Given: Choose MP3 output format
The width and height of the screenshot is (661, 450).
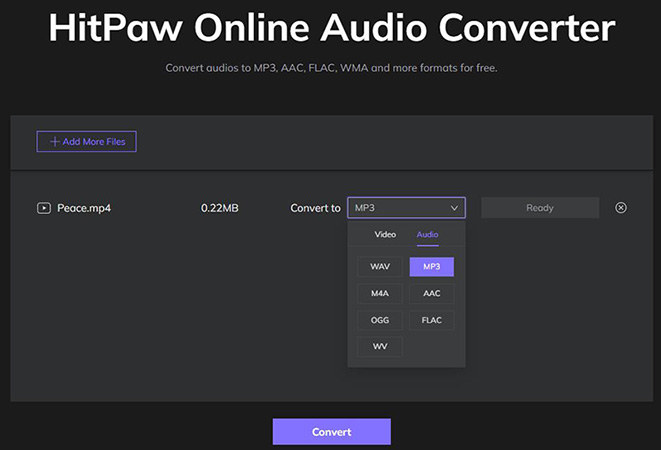Looking at the screenshot, I should tap(432, 267).
